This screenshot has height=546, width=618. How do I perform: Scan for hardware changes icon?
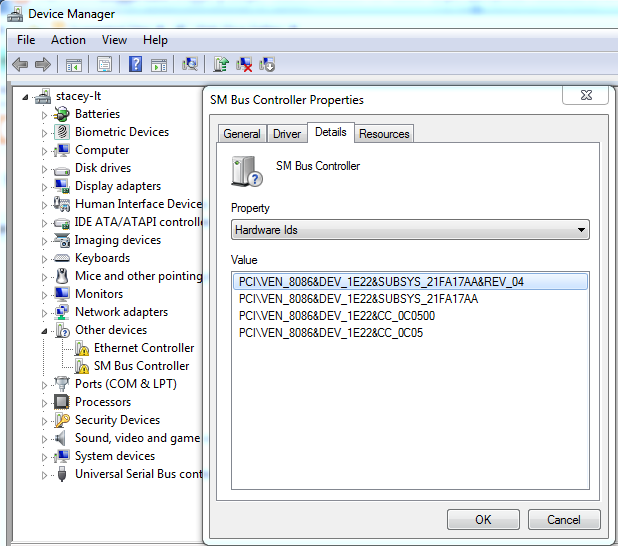[190, 64]
